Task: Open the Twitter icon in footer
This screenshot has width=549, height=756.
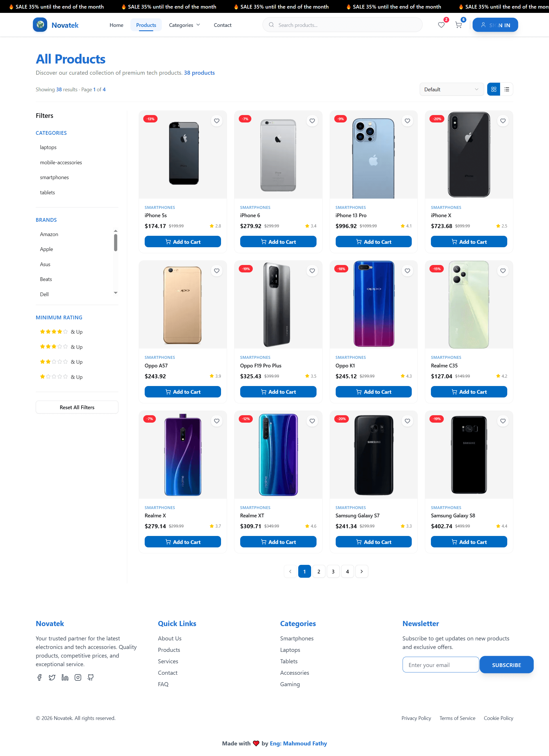Action: point(52,677)
